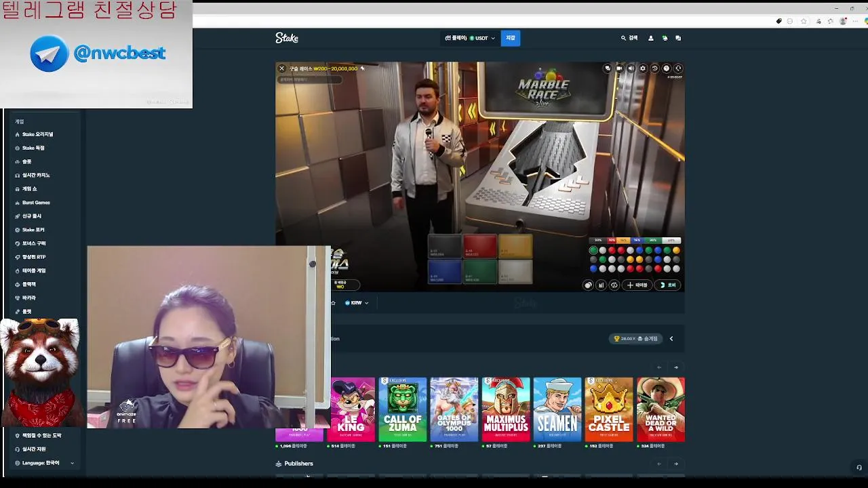This screenshot has height=488, width=868.
Task: Open the in-game chat icon
Action: point(608,68)
